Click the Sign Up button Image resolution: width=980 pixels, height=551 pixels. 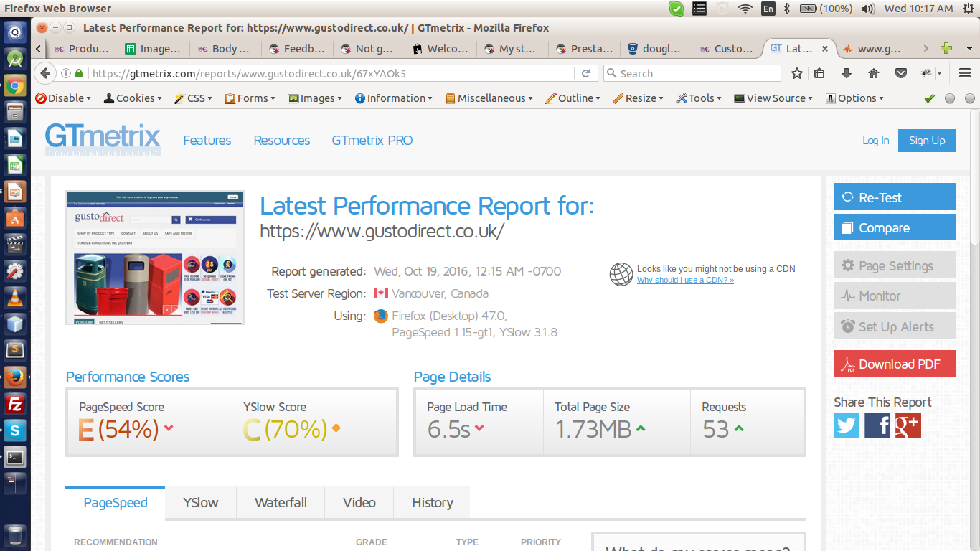coord(927,141)
